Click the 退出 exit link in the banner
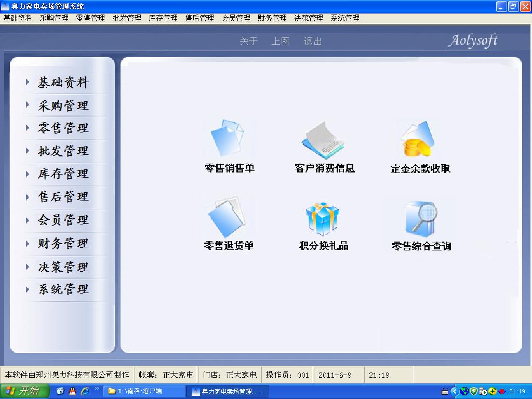This screenshot has height=399, width=532. [x=312, y=42]
